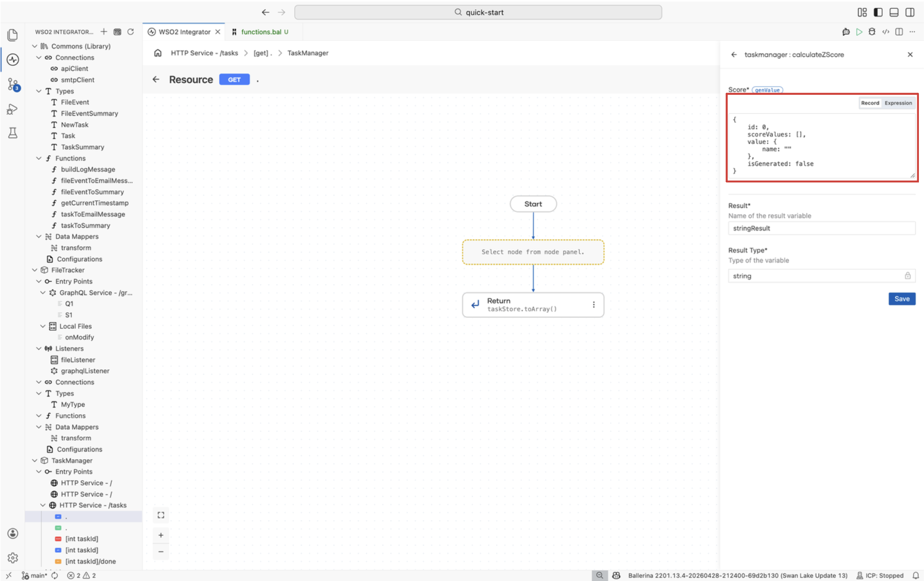Save the calculateZScore configuration

pos(902,299)
